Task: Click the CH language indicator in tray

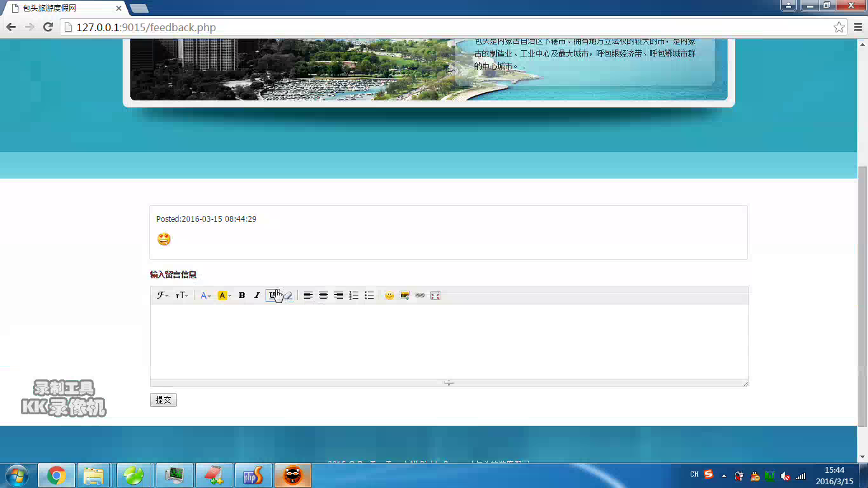Action: pyautogui.click(x=695, y=475)
